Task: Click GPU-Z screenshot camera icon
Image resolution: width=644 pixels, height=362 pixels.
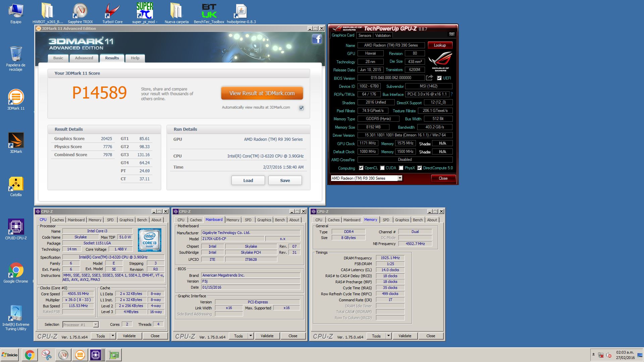Action: click(x=452, y=34)
